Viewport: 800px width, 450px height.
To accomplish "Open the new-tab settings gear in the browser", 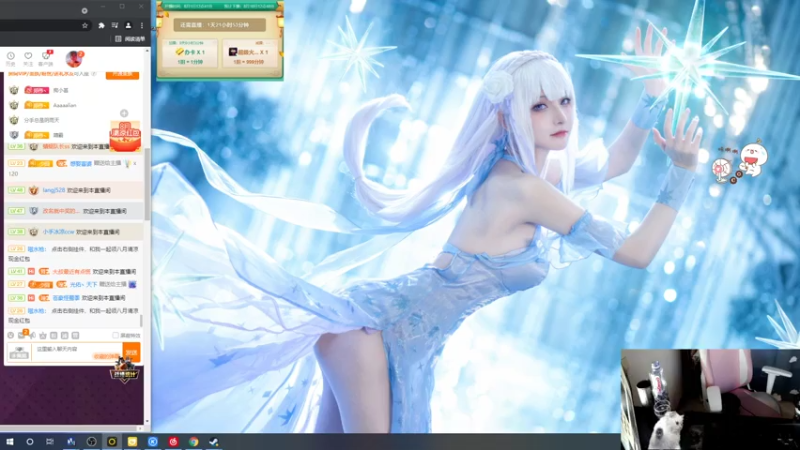I will pyautogui.click(x=85, y=11).
